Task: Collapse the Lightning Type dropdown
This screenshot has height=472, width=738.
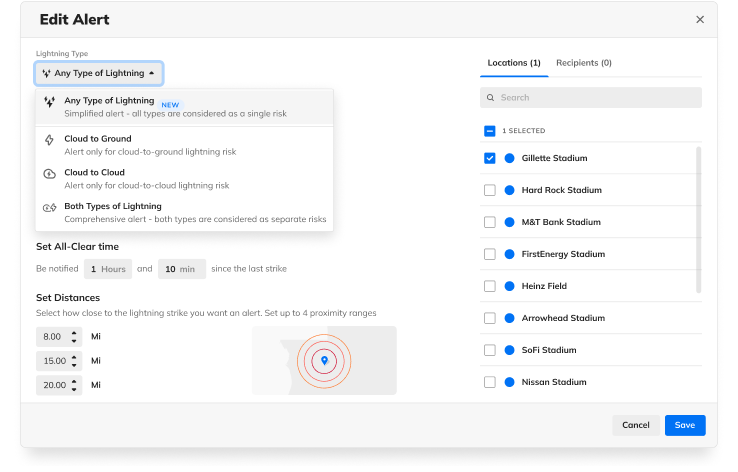Action: click(x=99, y=73)
